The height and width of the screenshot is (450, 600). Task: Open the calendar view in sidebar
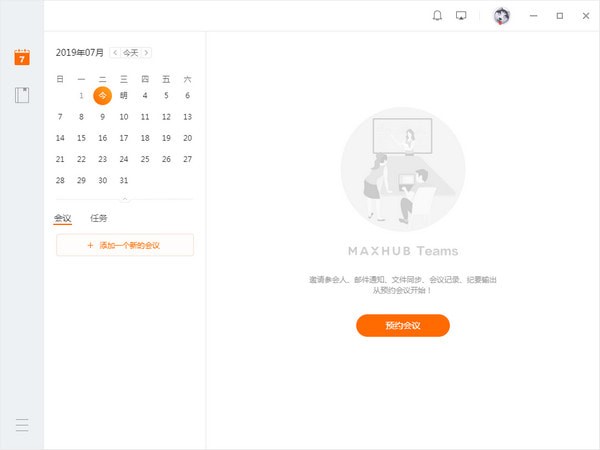pyautogui.click(x=22, y=58)
